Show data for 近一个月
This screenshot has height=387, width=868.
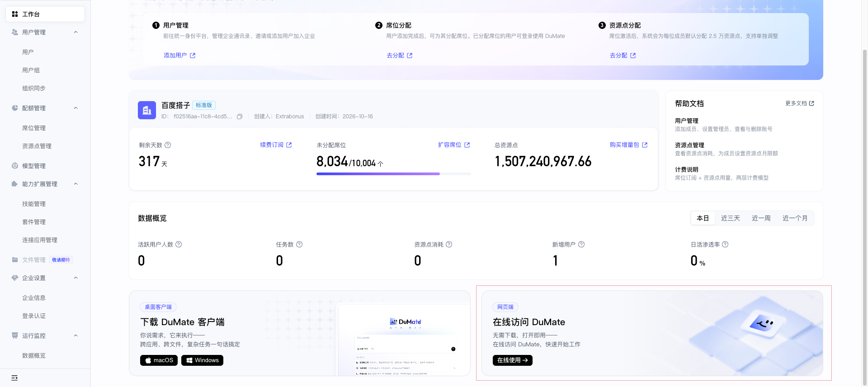795,218
